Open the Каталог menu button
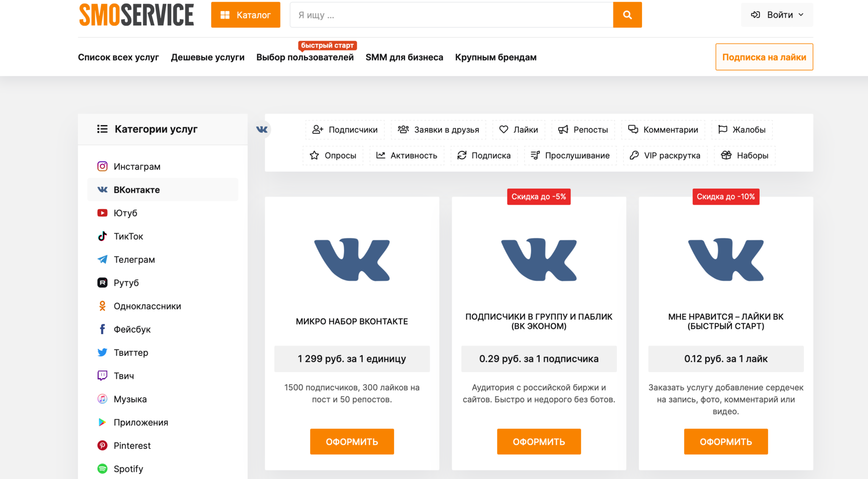The image size is (868, 479). [x=246, y=15]
